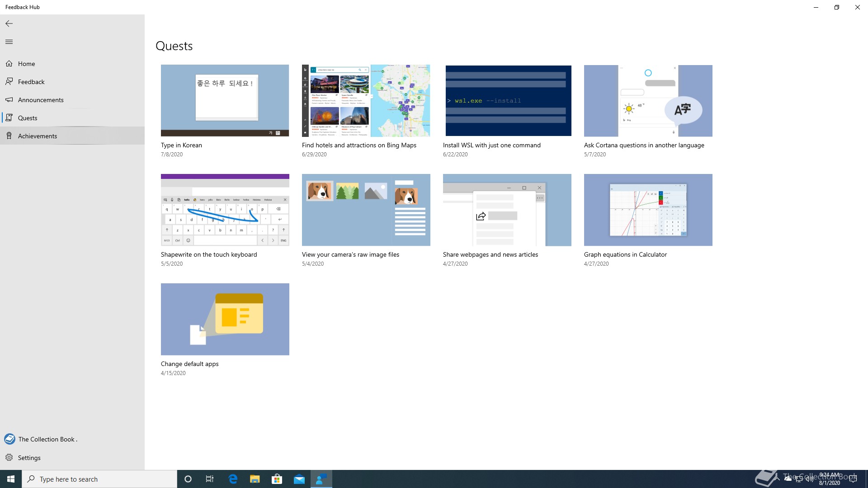Click the volume speaker tray icon
The height and width of the screenshot is (488, 868).
pos(810,479)
